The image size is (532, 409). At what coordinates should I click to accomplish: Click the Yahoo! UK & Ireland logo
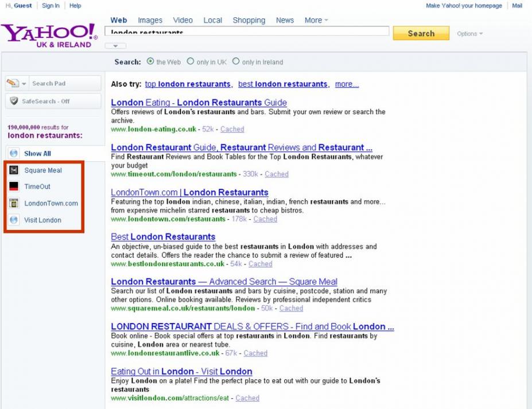pyautogui.click(x=49, y=36)
